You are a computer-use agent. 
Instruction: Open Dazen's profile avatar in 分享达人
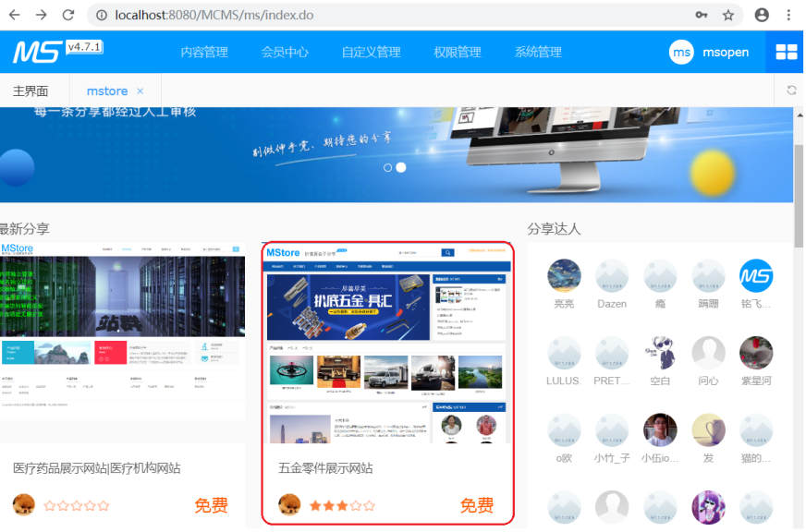[612, 276]
